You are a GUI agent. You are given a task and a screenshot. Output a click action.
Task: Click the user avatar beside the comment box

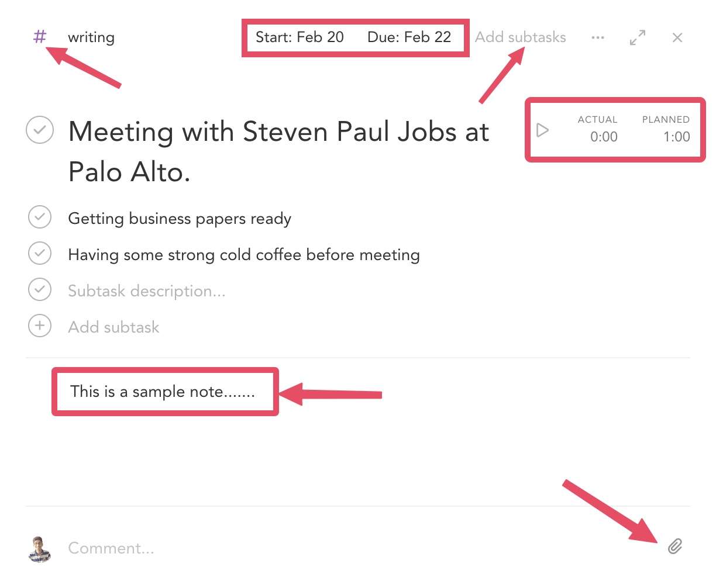tap(40, 548)
